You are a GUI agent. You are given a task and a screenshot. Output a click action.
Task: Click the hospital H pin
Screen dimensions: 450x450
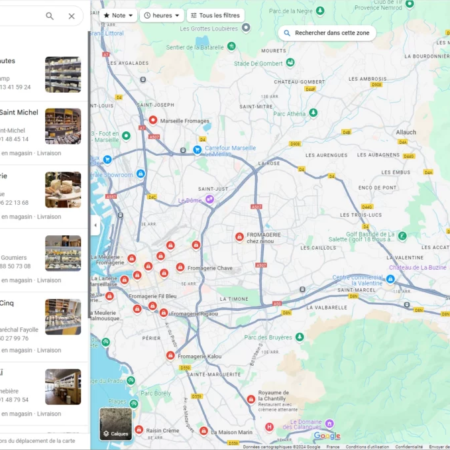tap(269, 427)
